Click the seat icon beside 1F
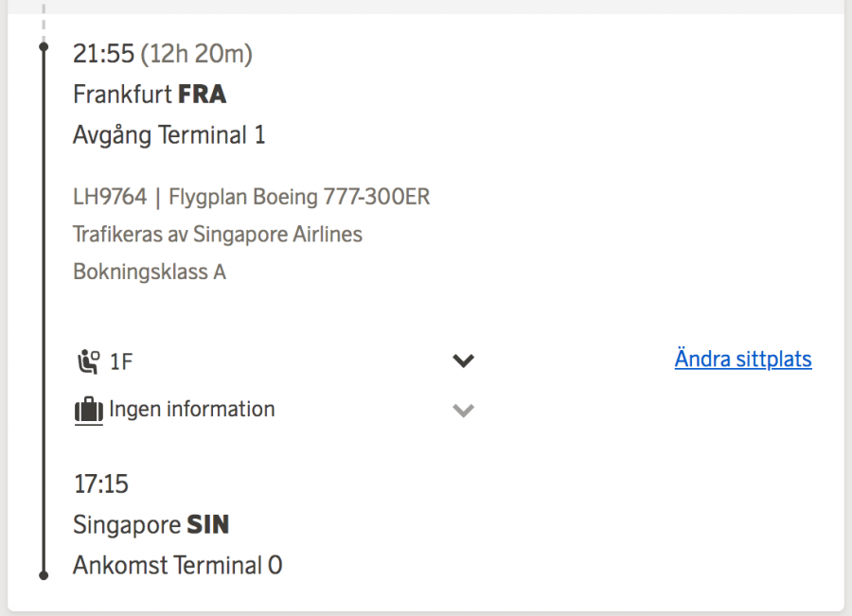 (88, 361)
